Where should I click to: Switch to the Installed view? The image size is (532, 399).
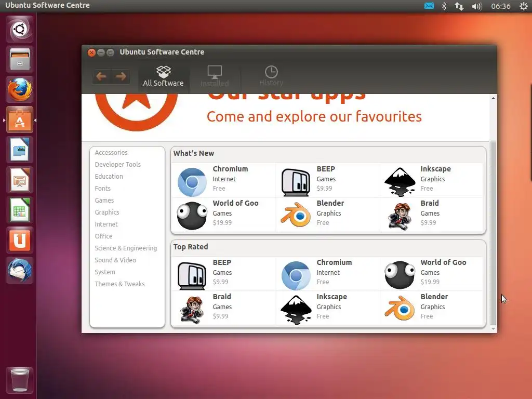click(215, 77)
